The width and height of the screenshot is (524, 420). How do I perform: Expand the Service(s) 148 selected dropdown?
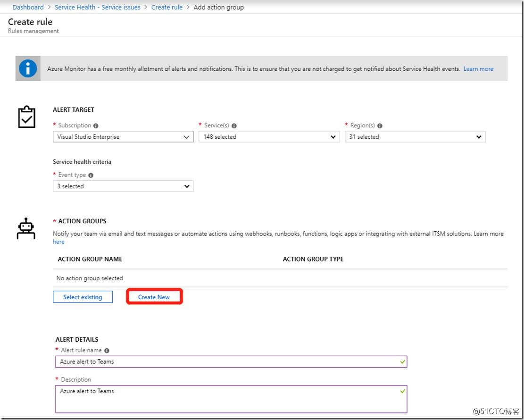click(269, 137)
